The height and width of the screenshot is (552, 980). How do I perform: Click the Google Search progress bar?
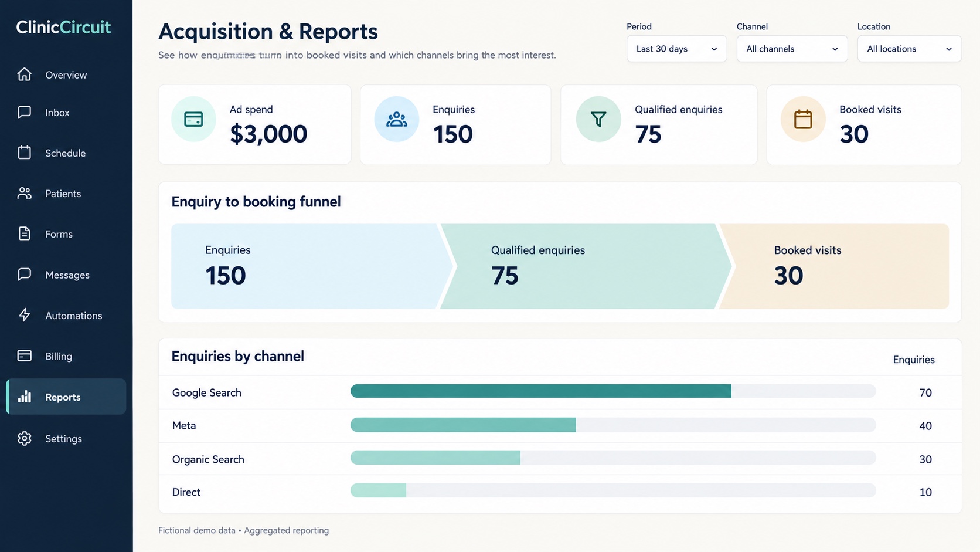coord(613,391)
